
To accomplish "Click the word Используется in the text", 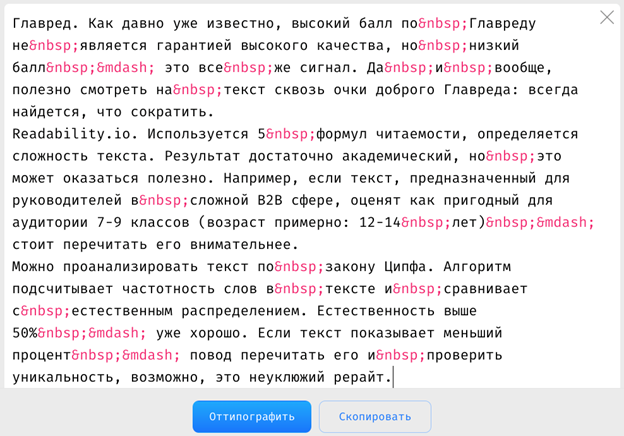I will tap(198, 134).
